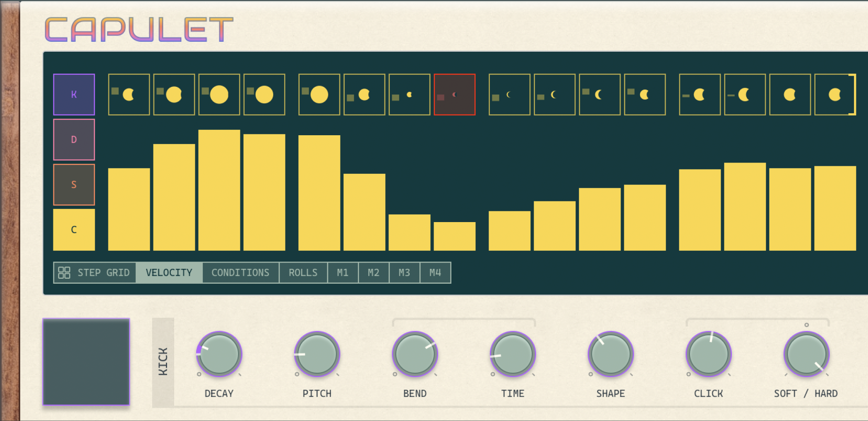The height and width of the screenshot is (421, 868).
Task: Select the yellow C track button
Action: [74, 230]
